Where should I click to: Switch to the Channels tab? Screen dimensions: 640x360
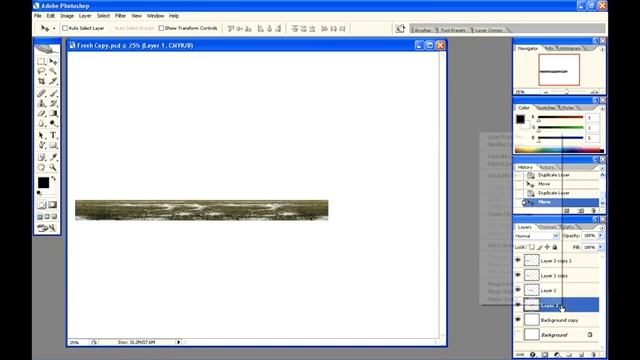click(547, 227)
